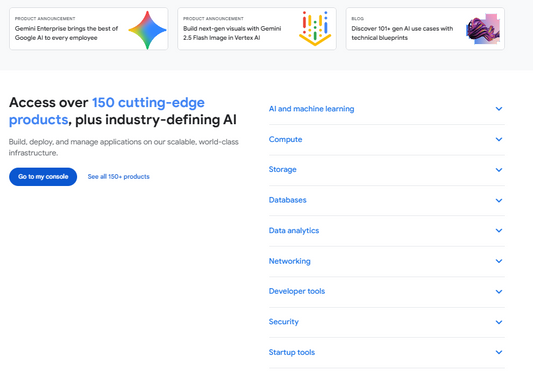Expand the Compute category
Image resolution: width=533 pixels, height=383 pixels.
click(x=386, y=139)
